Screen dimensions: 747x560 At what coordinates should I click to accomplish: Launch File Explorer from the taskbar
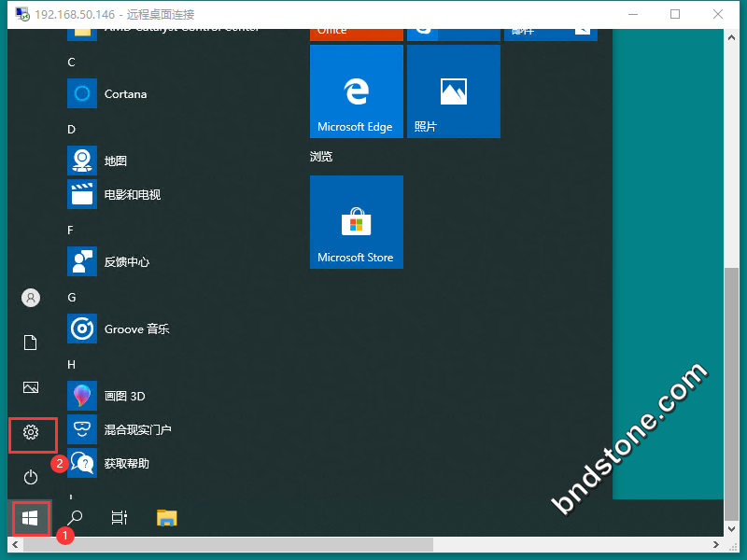click(166, 517)
